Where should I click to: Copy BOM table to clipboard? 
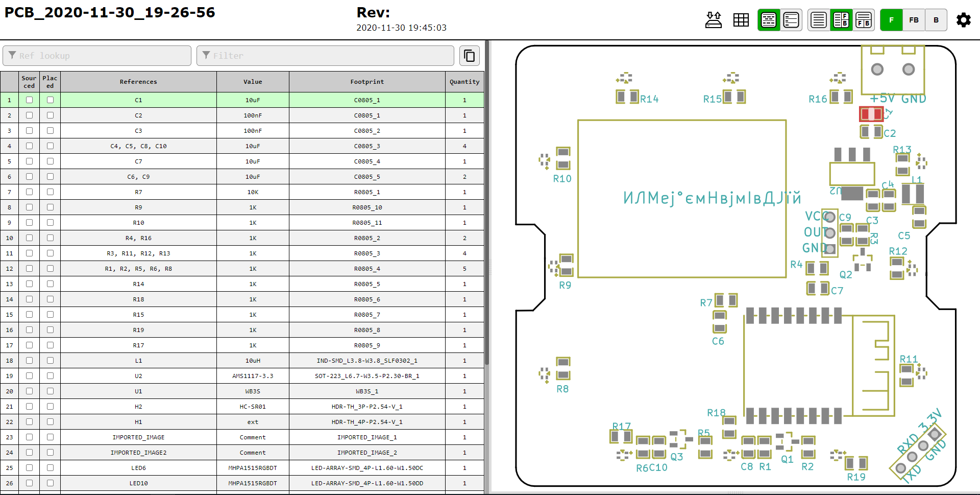point(469,56)
